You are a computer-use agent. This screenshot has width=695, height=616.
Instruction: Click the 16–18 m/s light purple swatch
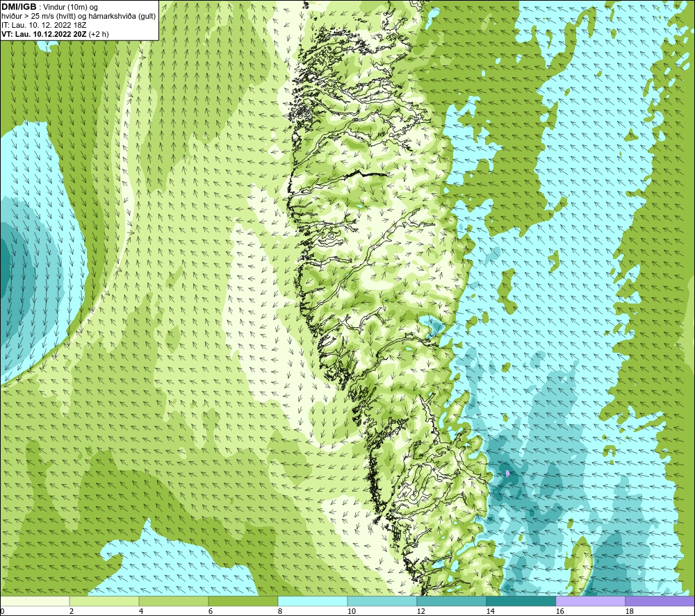point(590,601)
